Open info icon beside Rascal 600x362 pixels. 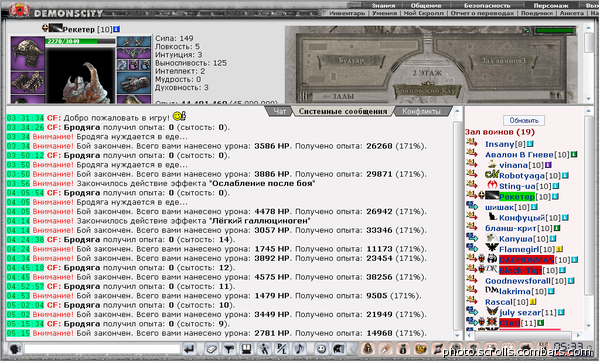(x=533, y=302)
